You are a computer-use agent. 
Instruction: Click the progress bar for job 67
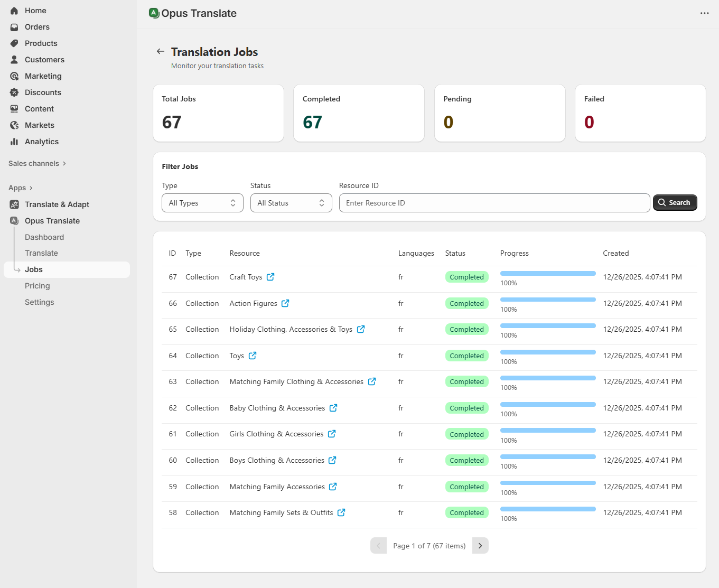tap(548, 273)
